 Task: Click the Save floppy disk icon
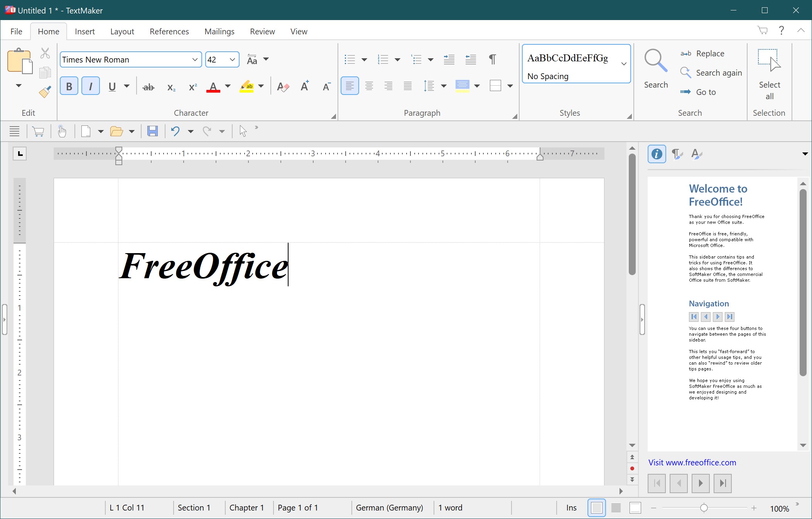(152, 131)
